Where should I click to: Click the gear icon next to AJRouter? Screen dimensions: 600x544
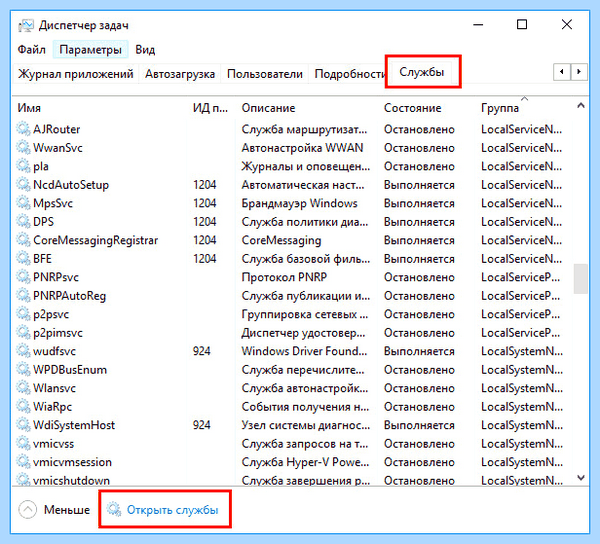[23, 129]
